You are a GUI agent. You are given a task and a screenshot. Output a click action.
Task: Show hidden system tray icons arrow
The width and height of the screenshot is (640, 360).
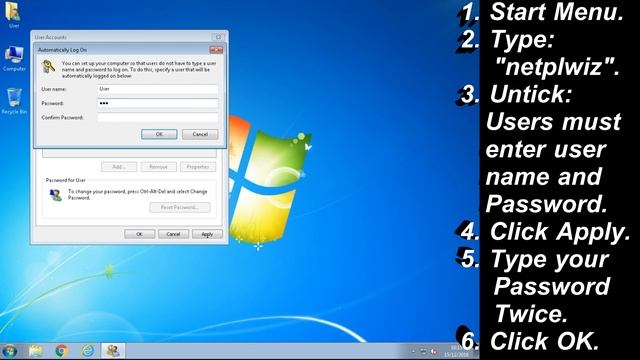[x=413, y=352]
